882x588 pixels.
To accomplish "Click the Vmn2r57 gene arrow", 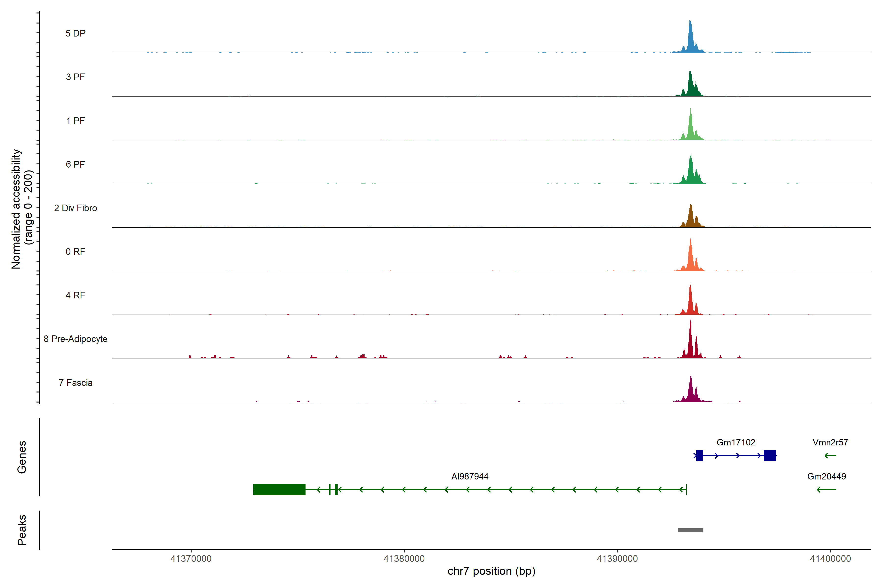I will point(830,456).
